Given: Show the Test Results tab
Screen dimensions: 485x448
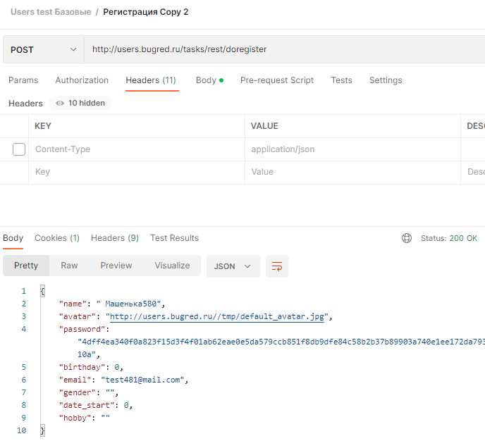Looking at the screenshot, I should 174,238.
